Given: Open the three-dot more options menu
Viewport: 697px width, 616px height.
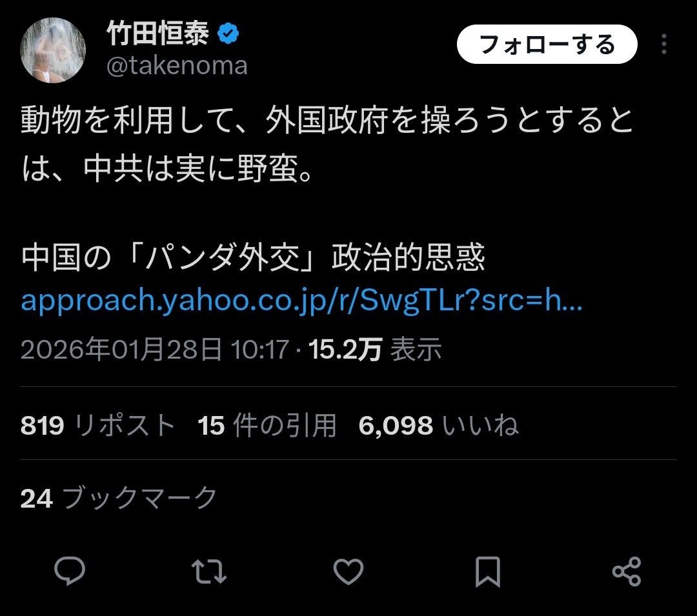Looking at the screenshot, I should click(x=663, y=44).
